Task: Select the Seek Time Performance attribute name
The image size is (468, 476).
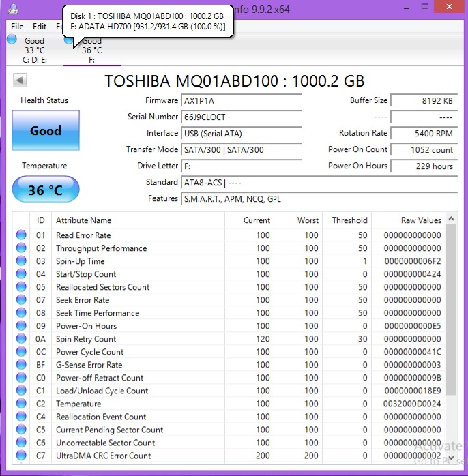Action: (x=98, y=313)
